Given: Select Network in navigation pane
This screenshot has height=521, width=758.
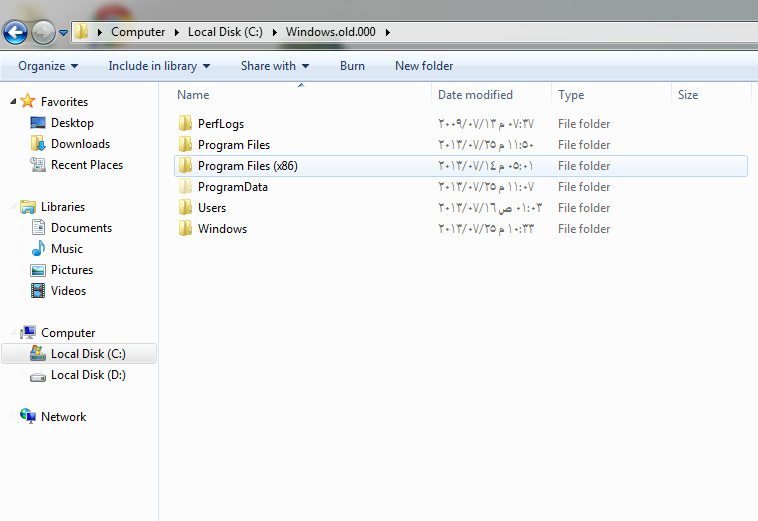Looking at the screenshot, I should pos(63,417).
